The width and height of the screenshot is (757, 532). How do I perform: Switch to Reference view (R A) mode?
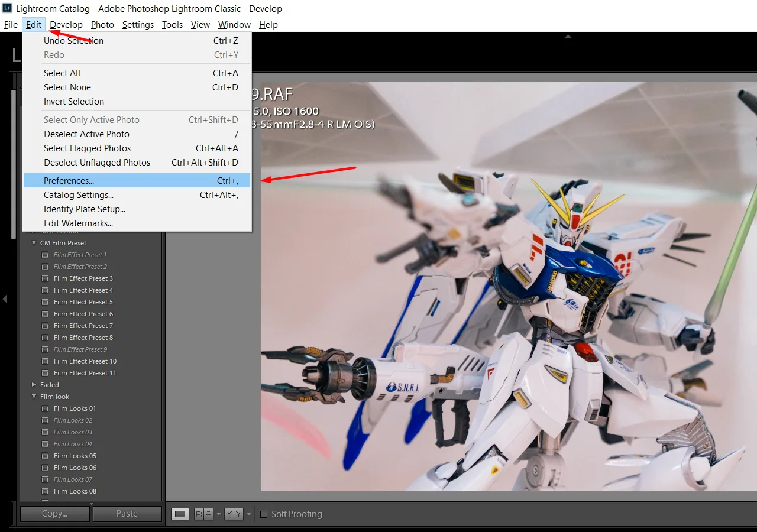point(203,514)
